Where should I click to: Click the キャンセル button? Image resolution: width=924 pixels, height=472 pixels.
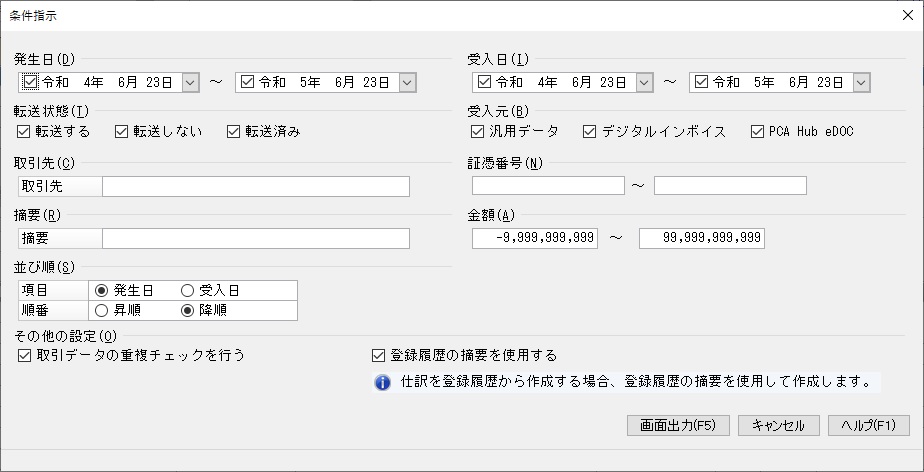pos(778,425)
